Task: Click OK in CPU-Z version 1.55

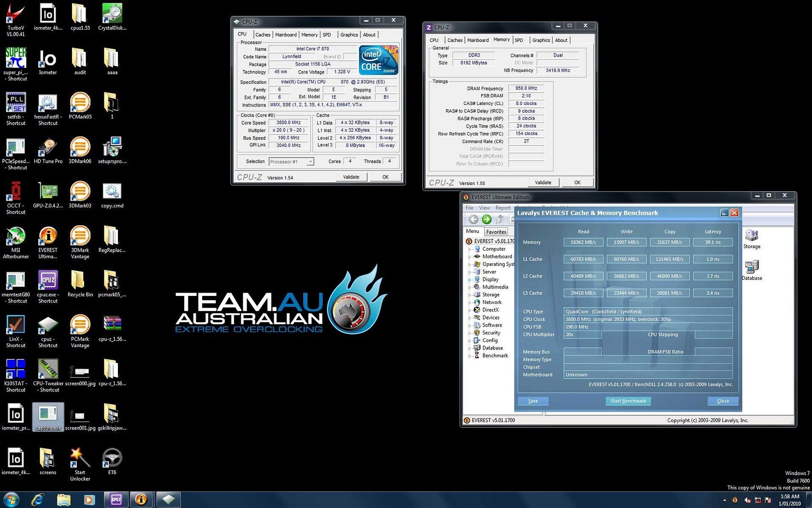Action: click(578, 183)
